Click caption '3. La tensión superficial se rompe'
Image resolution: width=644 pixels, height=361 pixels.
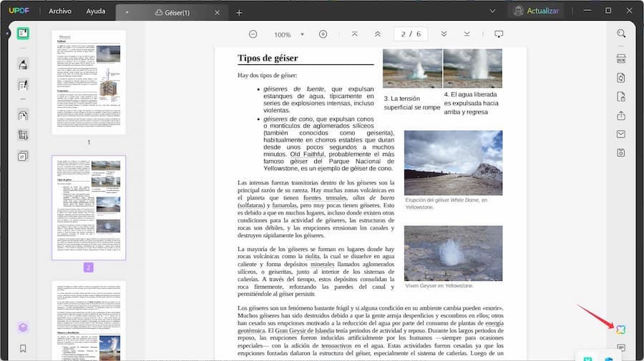click(412, 103)
